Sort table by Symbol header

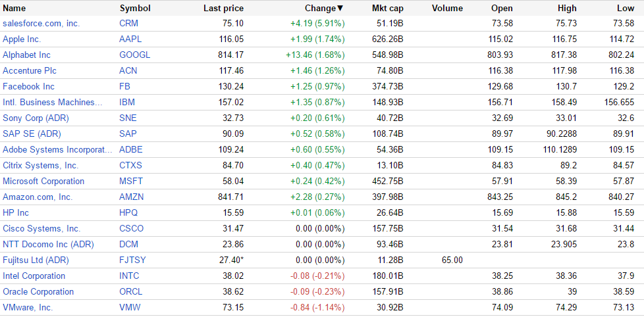click(x=135, y=9)
